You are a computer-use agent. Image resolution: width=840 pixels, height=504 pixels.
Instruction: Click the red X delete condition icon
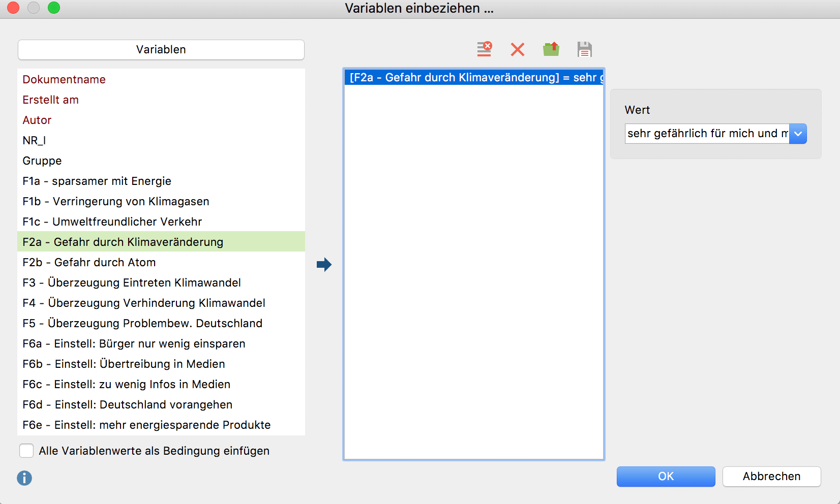pos(518,49)
